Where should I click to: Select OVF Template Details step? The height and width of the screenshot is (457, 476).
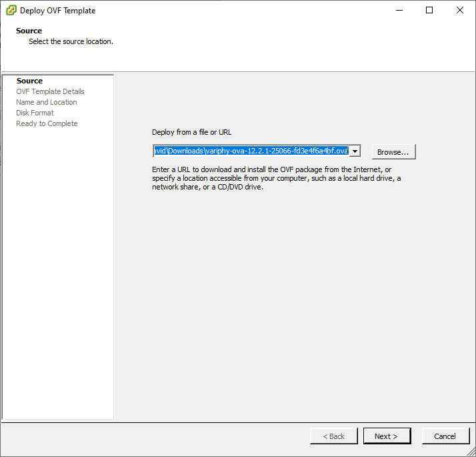click(x=50, y=91)
